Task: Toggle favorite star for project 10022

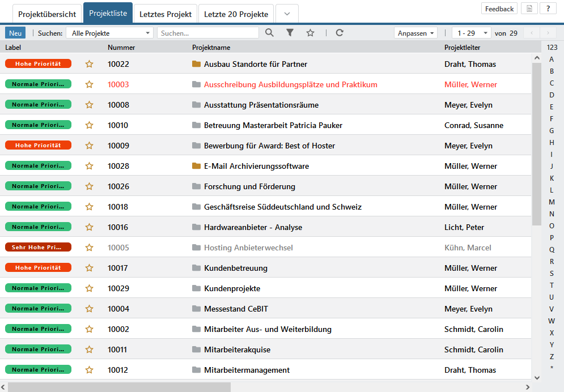Action: (89, 64)
